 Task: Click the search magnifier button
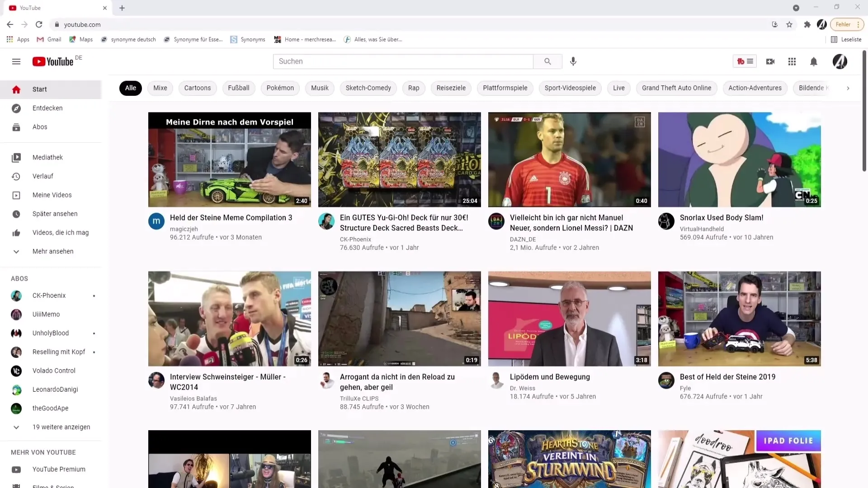(x=547, y=61)
